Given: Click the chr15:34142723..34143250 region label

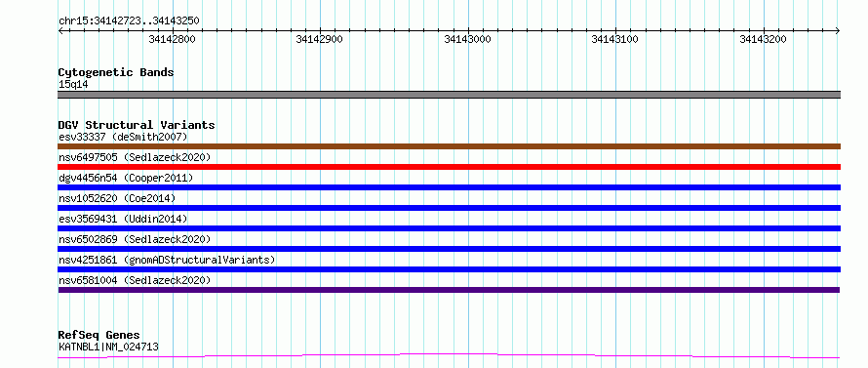Looking at the screenshot, I should (x=129, y=21).
